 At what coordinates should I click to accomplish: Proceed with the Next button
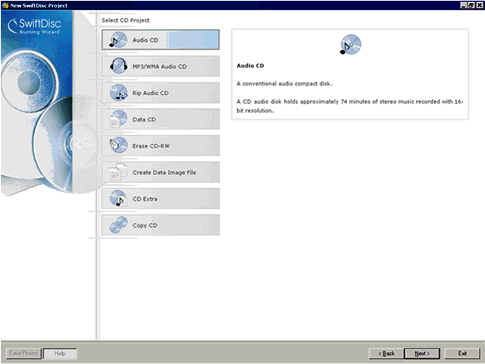point(422,353)
